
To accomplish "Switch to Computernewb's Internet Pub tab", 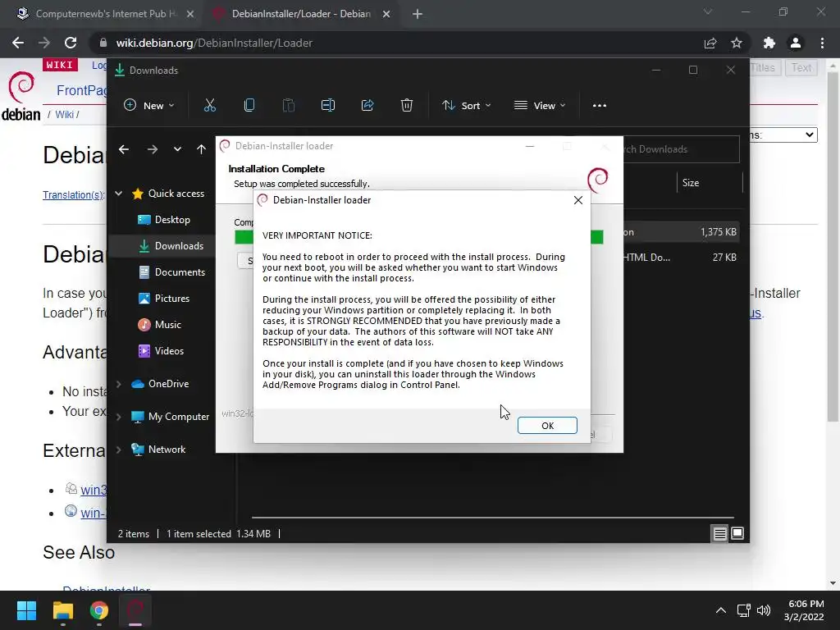I will coord(106,14).
